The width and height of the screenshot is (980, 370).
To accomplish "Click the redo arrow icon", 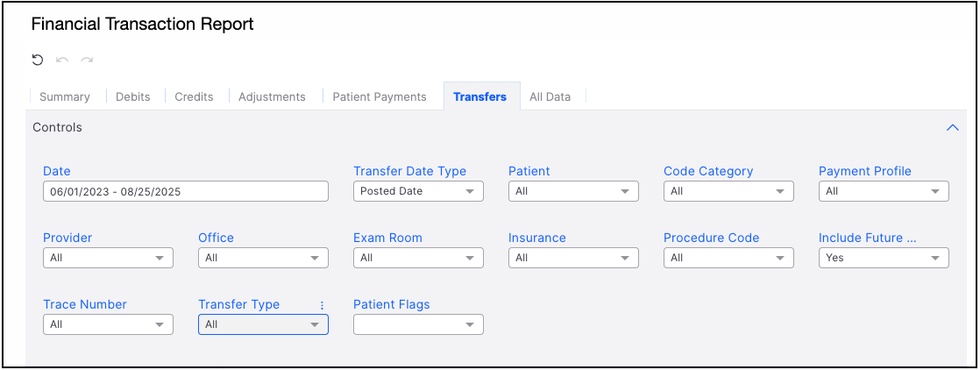I will pyautogui.click(x=87, y=60).
